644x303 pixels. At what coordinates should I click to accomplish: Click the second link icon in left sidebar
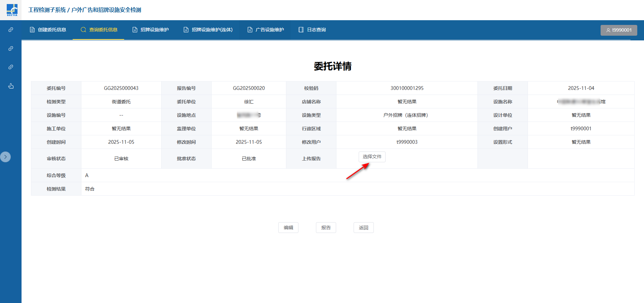pos(11,48)
